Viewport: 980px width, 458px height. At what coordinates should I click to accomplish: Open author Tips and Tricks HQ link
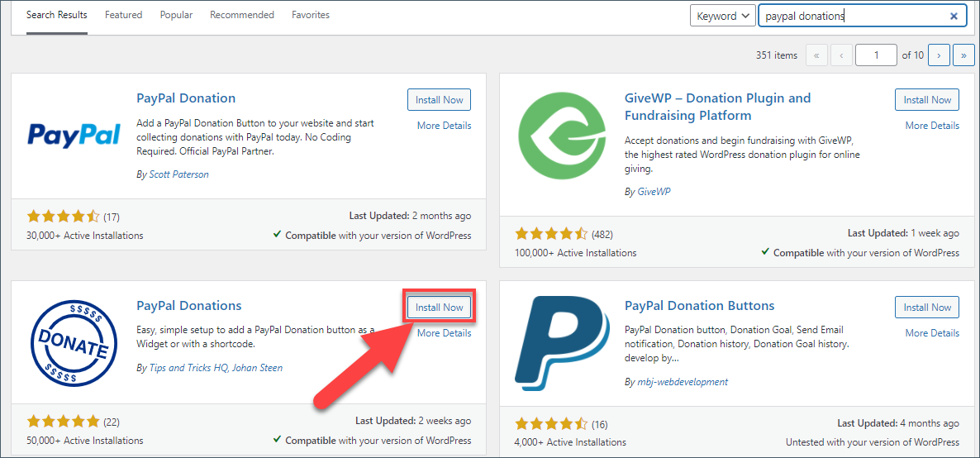click(188, 368)
